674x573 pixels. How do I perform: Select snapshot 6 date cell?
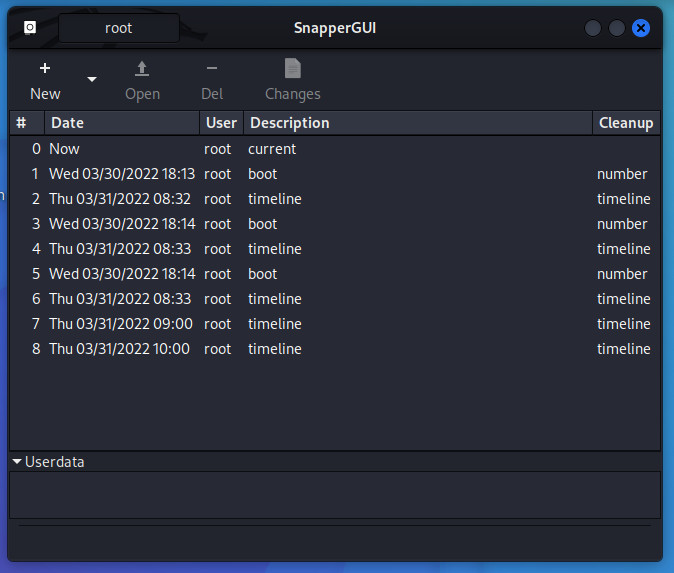pyautogui.click(x=120, y=299)
